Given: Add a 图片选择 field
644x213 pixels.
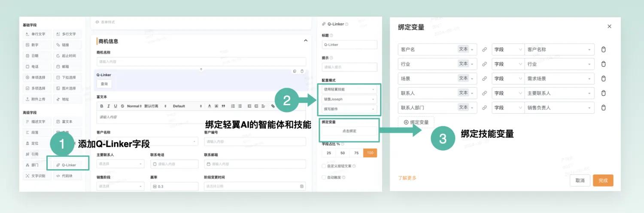Looking at the screenshot, I should click(x=67, y=88).
